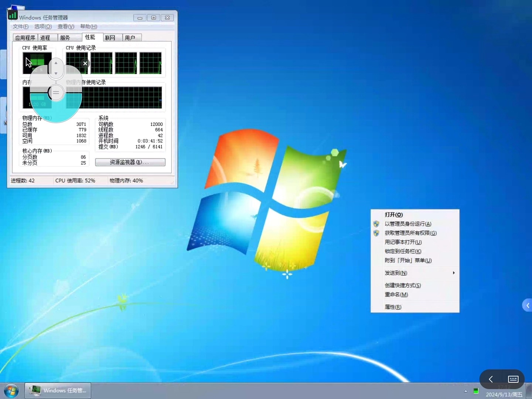532x399 pixels.
Task: Click the 句柄数 value 12000
Action: [157, 125]
